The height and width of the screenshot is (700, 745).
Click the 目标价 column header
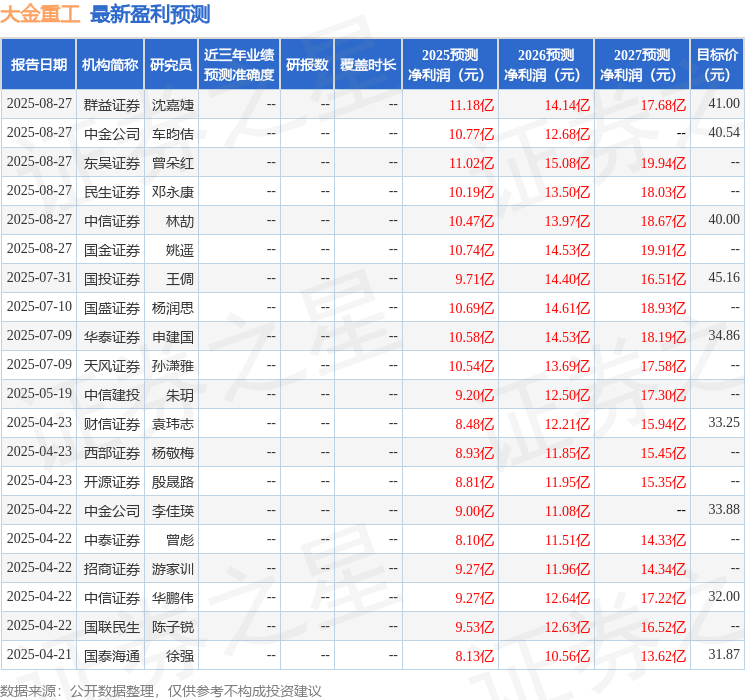click(x=717, y=65)
